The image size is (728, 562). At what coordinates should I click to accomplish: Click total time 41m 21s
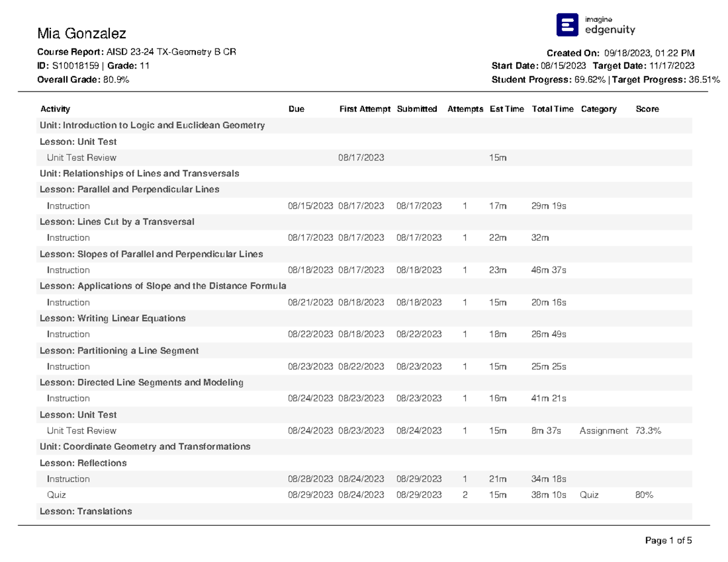pyautogui.click(x=549, y=398)
